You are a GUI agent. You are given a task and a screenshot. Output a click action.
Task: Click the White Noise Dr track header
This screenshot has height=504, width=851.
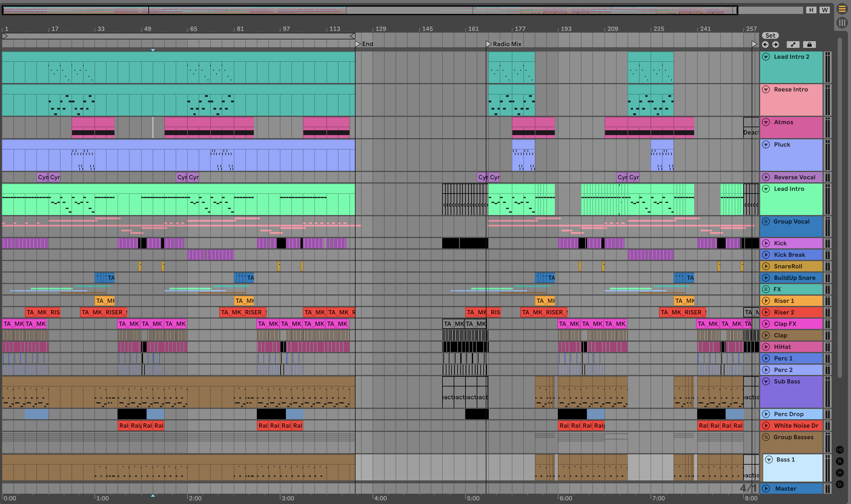point(796,426)
